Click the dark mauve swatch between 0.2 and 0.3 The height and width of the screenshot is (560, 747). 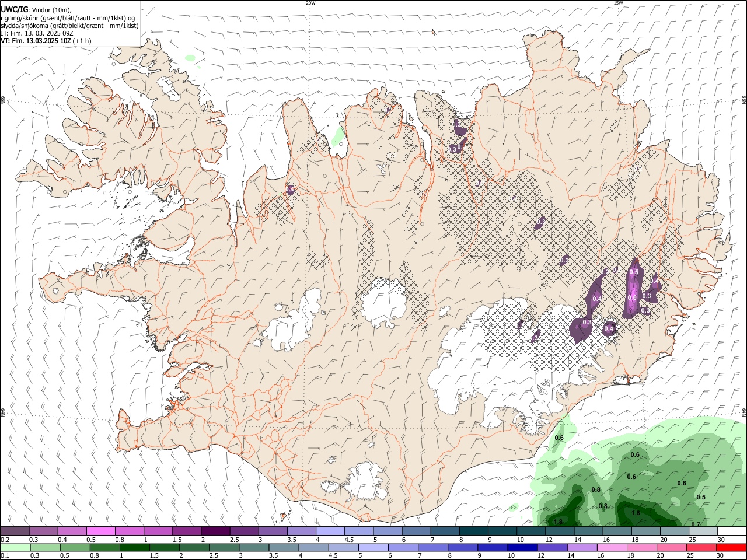coord(15,531)
